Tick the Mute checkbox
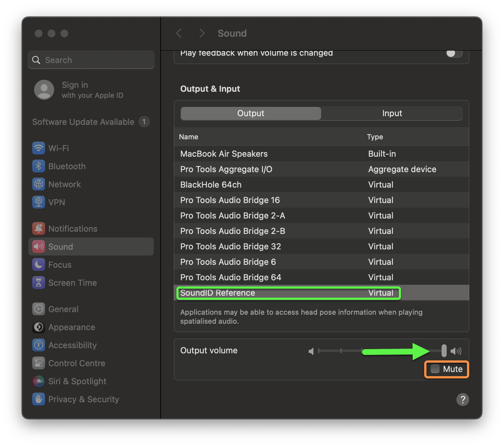Screen dimensions: 504x446 click(x=435, y=369)
